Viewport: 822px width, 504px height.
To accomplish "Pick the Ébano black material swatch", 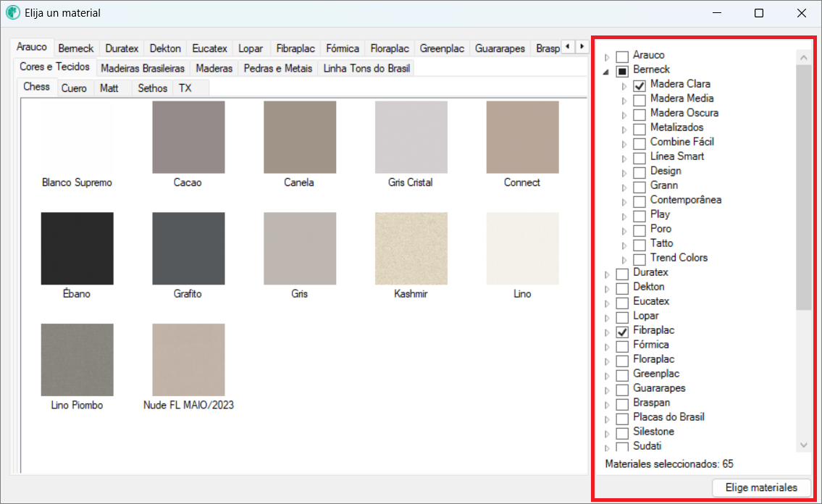I will 77,248.
